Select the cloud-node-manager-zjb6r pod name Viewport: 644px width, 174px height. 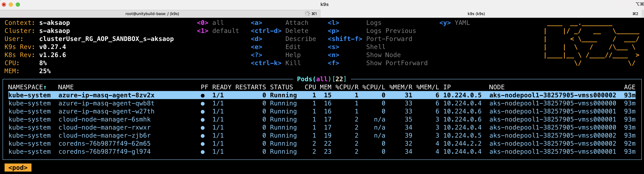(104, 135)
